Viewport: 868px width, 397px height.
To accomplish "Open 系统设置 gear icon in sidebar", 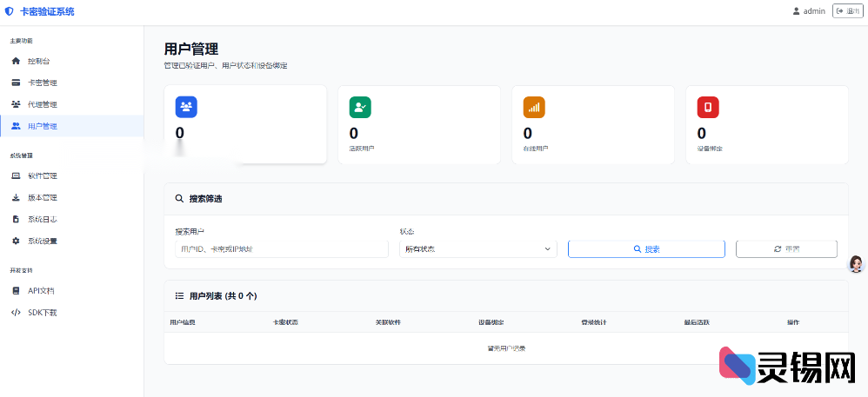I will pyautogui.click(x=16, y=242).
